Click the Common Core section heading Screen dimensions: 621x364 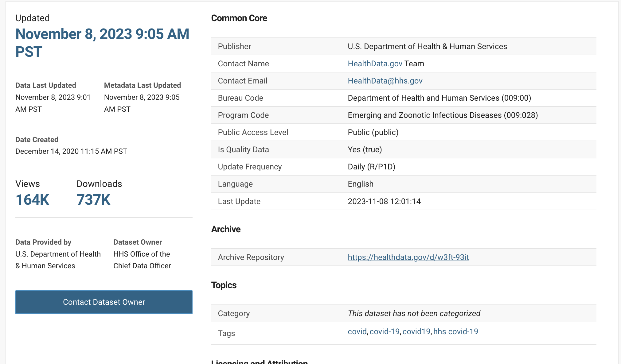[x=239, y=18]
